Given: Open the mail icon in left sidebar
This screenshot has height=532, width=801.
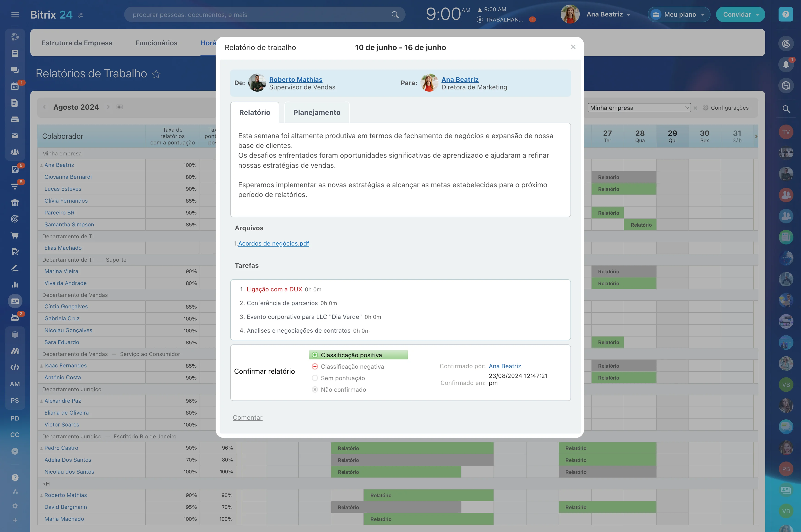Looking at the screenshot, I should coord(15,136).
